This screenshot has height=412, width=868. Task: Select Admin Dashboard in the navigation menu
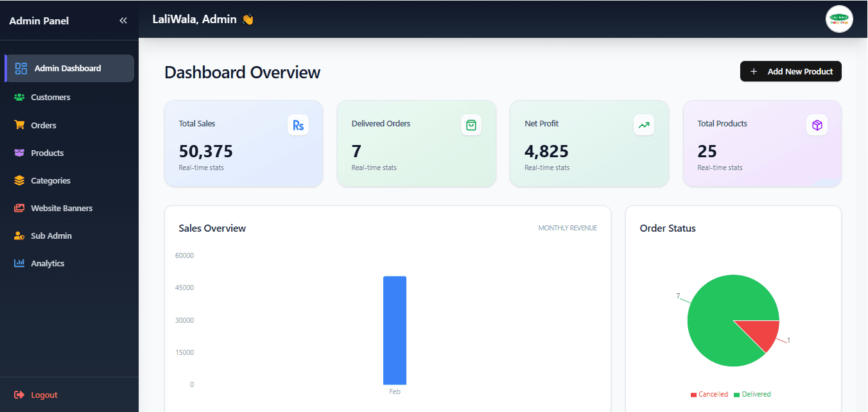[x=67, y=68]
